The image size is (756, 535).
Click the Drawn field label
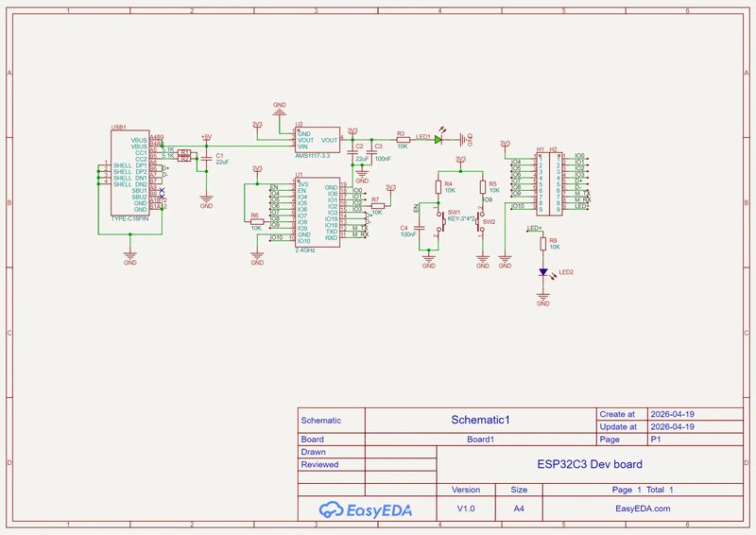(x=314, y=452)
